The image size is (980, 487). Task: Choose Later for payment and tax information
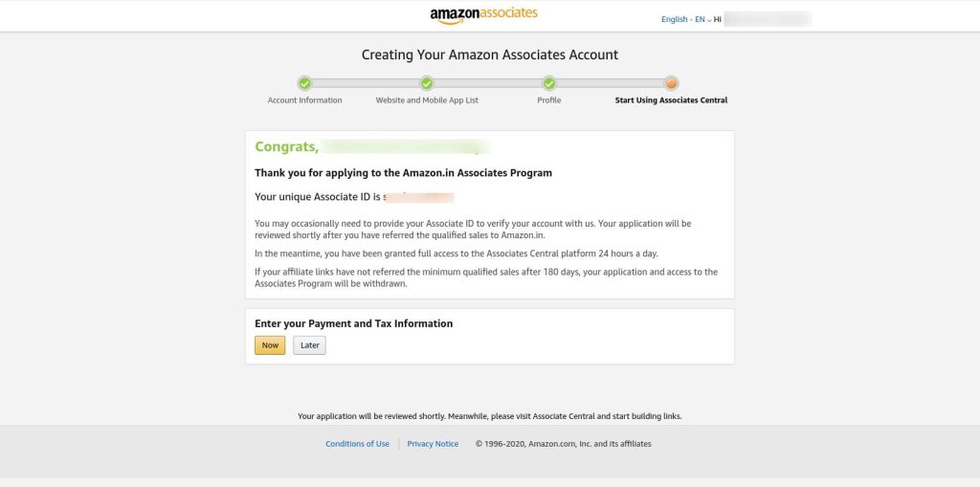coord(309,345)
